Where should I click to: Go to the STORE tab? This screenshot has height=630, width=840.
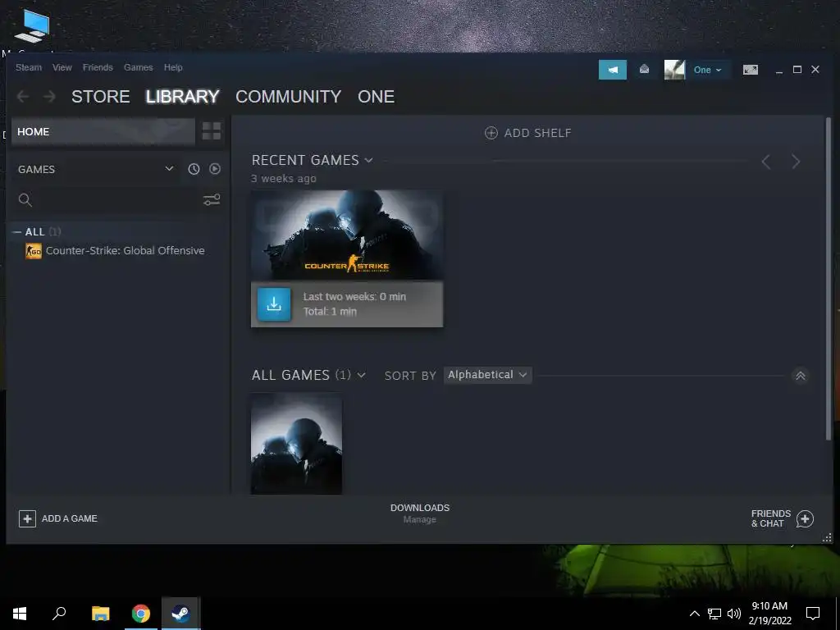[x=101, y=97]
